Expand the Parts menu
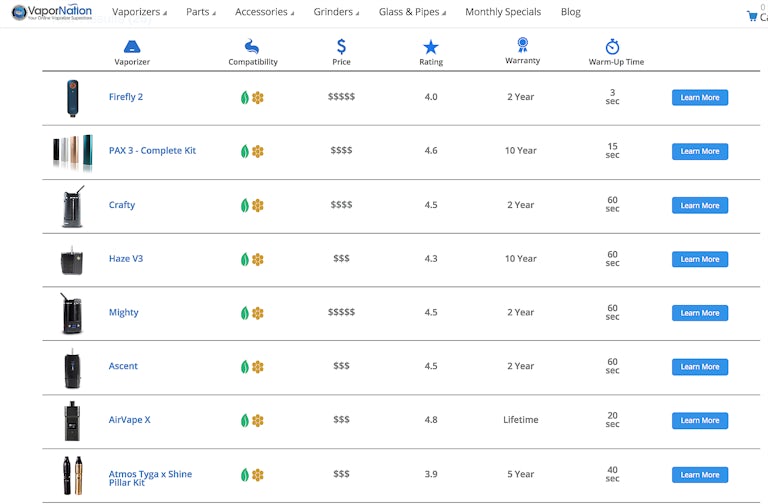The height and width of the screenshot is (504, 768). (x=201, y=12)
